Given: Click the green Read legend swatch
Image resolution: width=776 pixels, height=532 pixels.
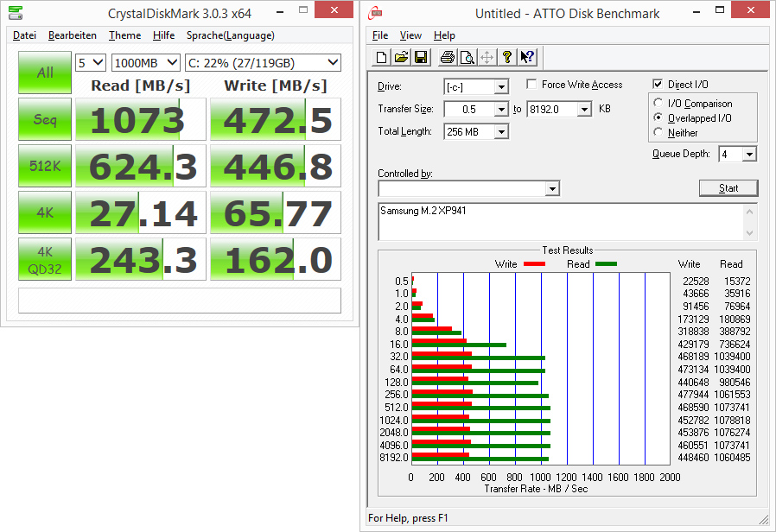Looking at the screenshot, I should [606, 264].
